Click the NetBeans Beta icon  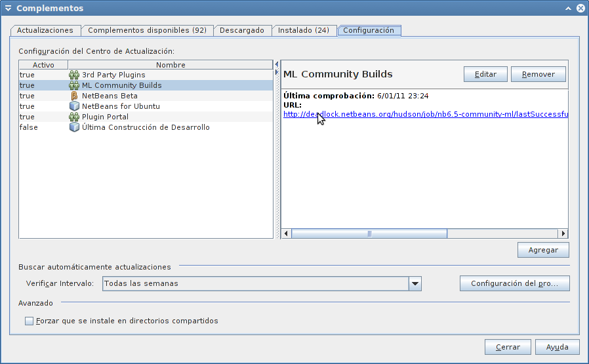point(74,96)
